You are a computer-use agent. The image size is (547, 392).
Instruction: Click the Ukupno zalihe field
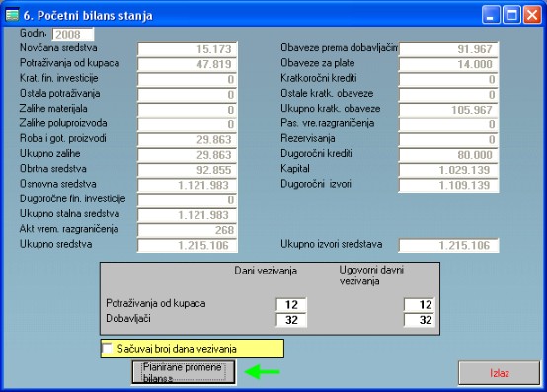coord(188,155)
